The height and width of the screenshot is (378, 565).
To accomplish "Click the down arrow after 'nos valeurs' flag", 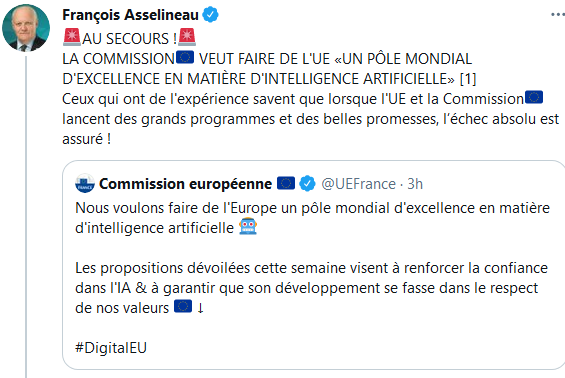I will point(201,308).
